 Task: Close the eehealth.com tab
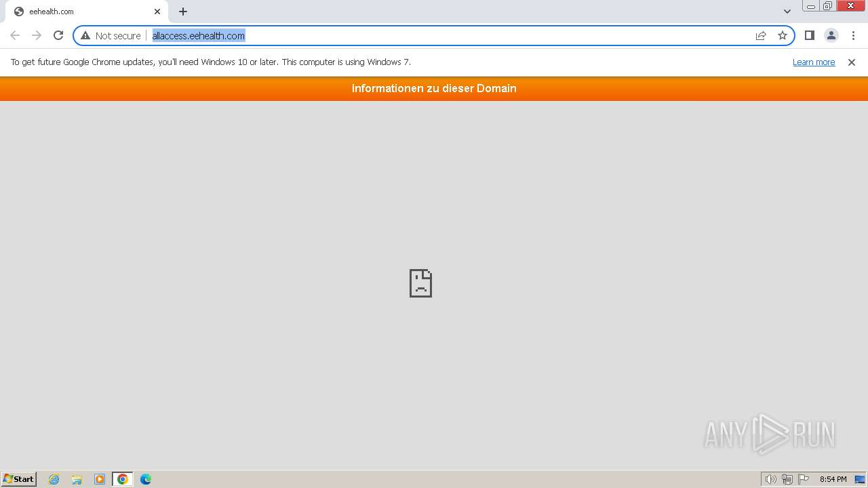pyautogui.click(x=157, y=12)
